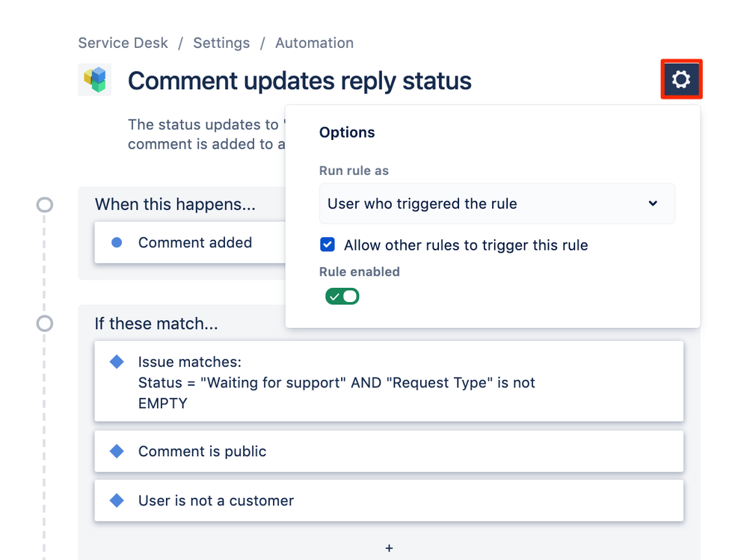
Task: Open Automation from the breadcrumb trail
Action: [x=314, y=43]
